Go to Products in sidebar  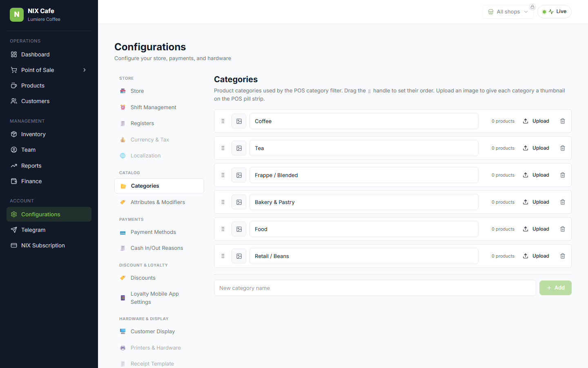coord(49,85)
